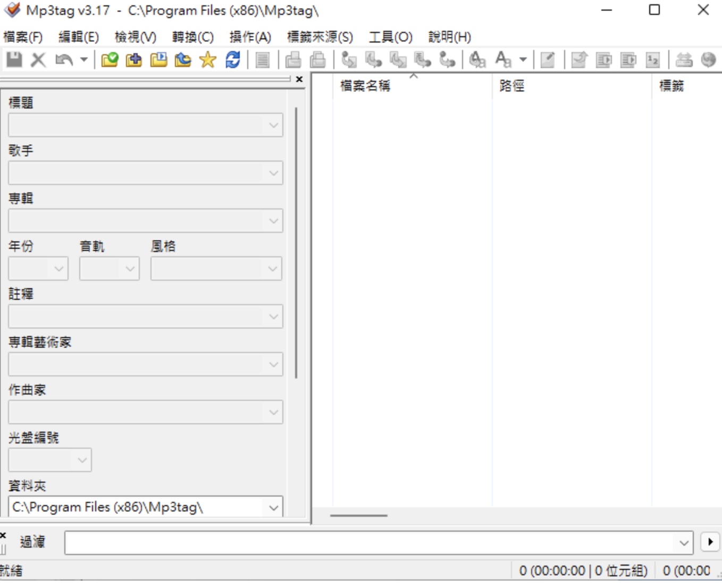The height and width of the screenshot is (588, 722).
Task: Click the Load playlist folder icon
Action: coord(158,60)
